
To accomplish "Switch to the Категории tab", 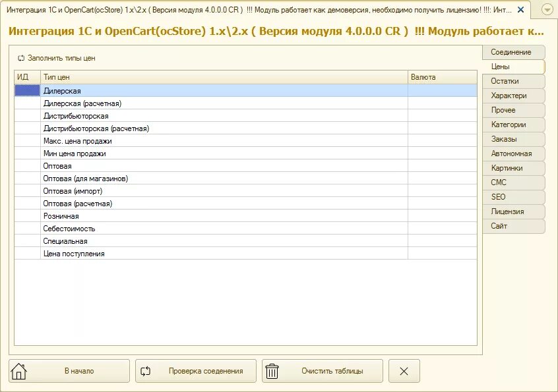I will [513, 125].
